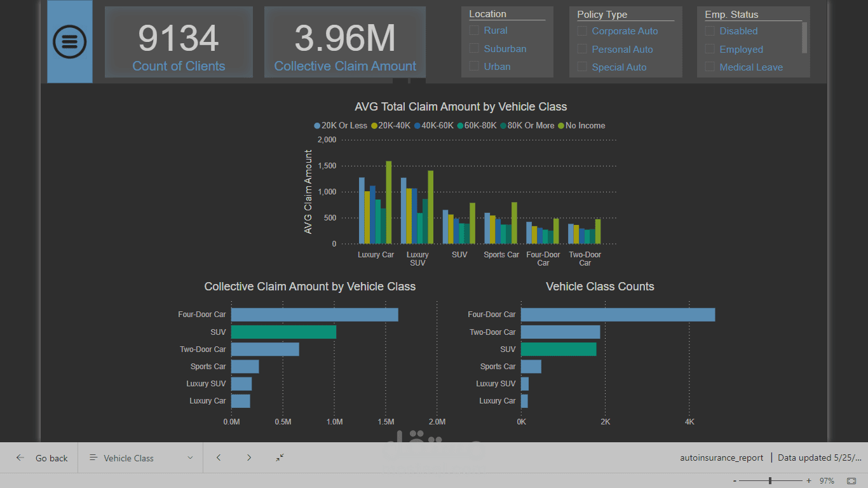
Task: Click the fit to page icon
Action: coord(851,481)
